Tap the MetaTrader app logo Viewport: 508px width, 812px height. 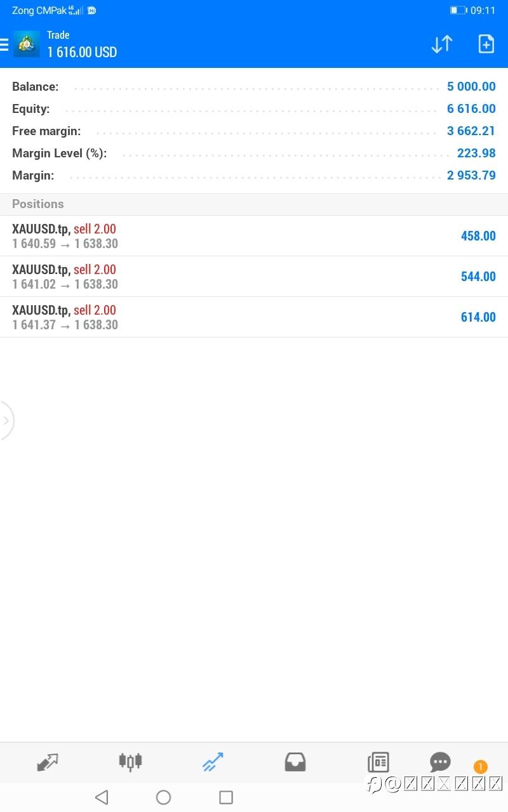27,44
